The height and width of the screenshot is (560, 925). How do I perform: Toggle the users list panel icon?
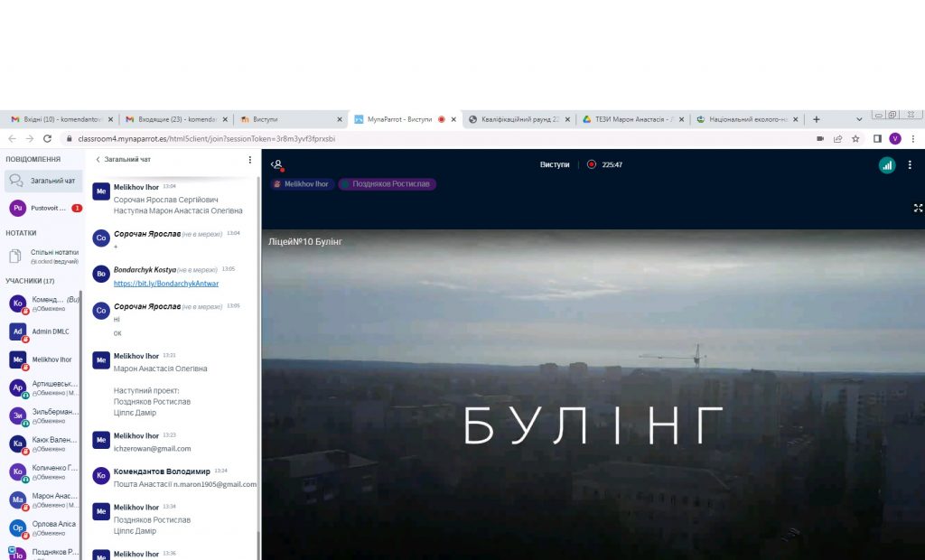tap(277, 164)
